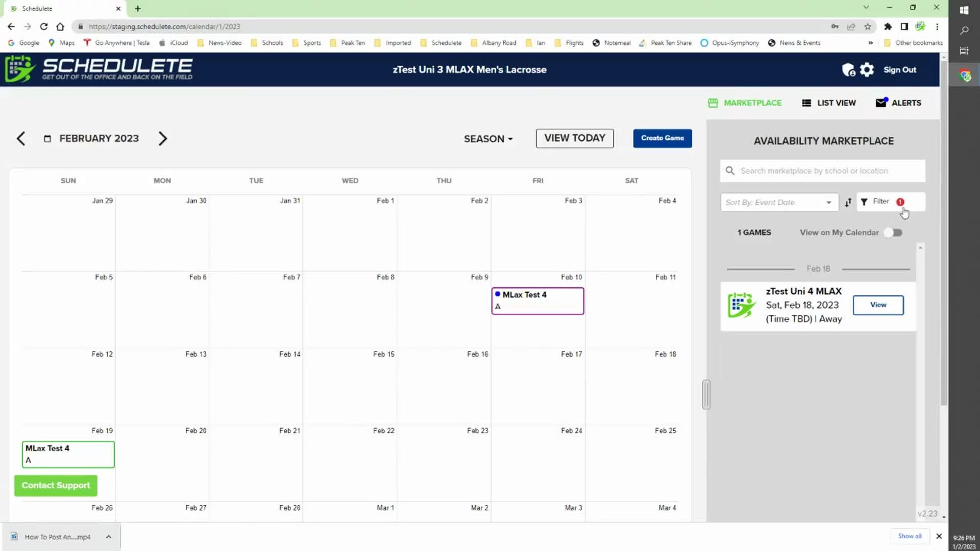Viewport: 980px width, 551px height.
Task: Open the Windows Start icon in the sidebar
Action: 964,10
